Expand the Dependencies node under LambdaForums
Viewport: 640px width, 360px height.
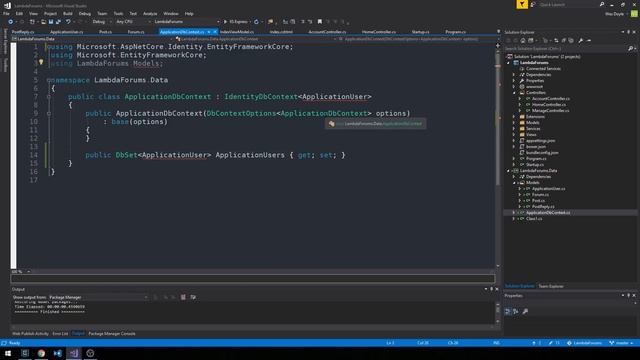coord(514,75)
